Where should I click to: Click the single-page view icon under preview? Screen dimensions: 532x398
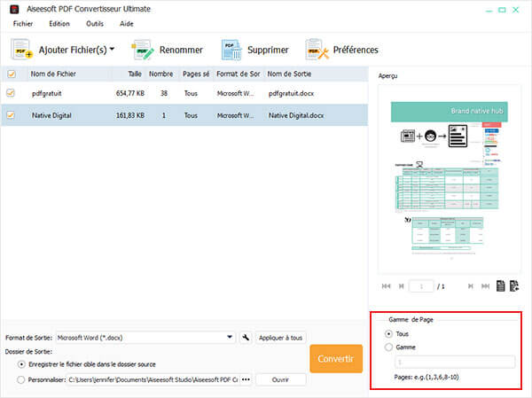(x=501, y=286)
